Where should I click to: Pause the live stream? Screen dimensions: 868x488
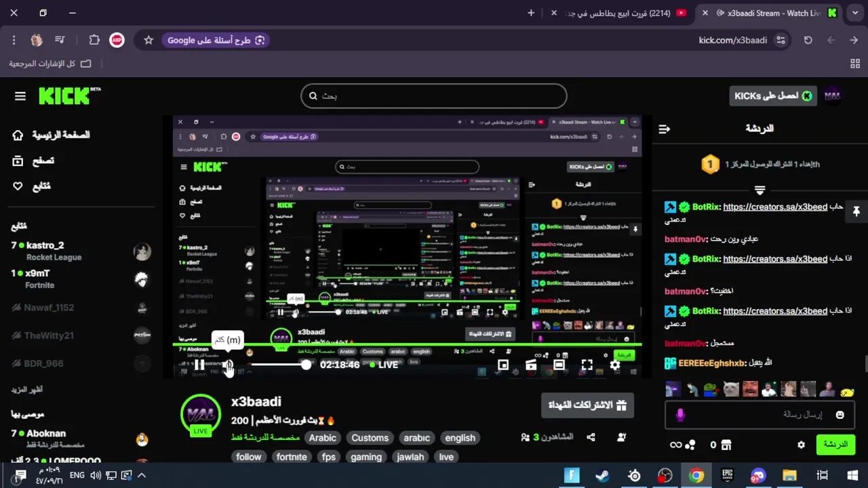click(x=199, y=365)
